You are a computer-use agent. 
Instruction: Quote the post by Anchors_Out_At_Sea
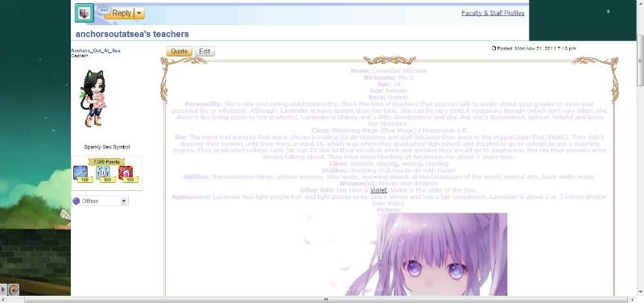click(x=179, y=52)
